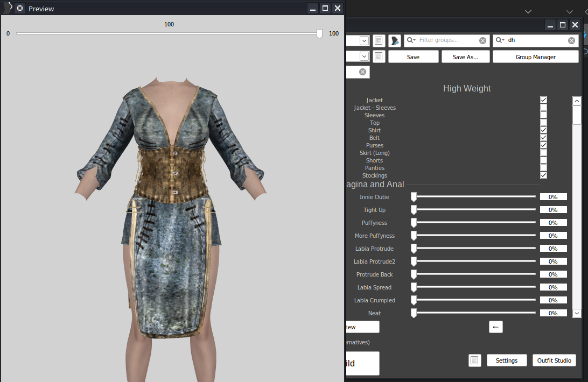The height and width of the screenshot is (382, 588).
Task: Open the Settings dialog
Action: pyautogui.click(x=506, y=360)
